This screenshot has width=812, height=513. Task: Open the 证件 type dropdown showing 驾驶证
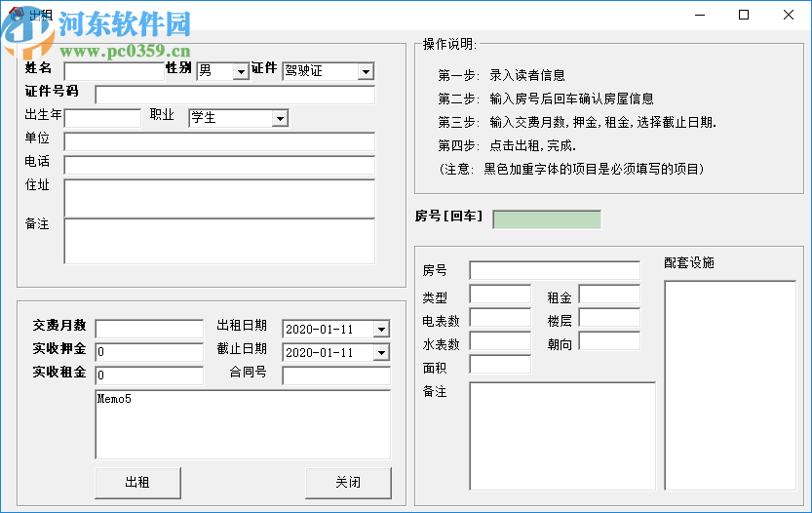pyautogui.click(x=366, y=71)
